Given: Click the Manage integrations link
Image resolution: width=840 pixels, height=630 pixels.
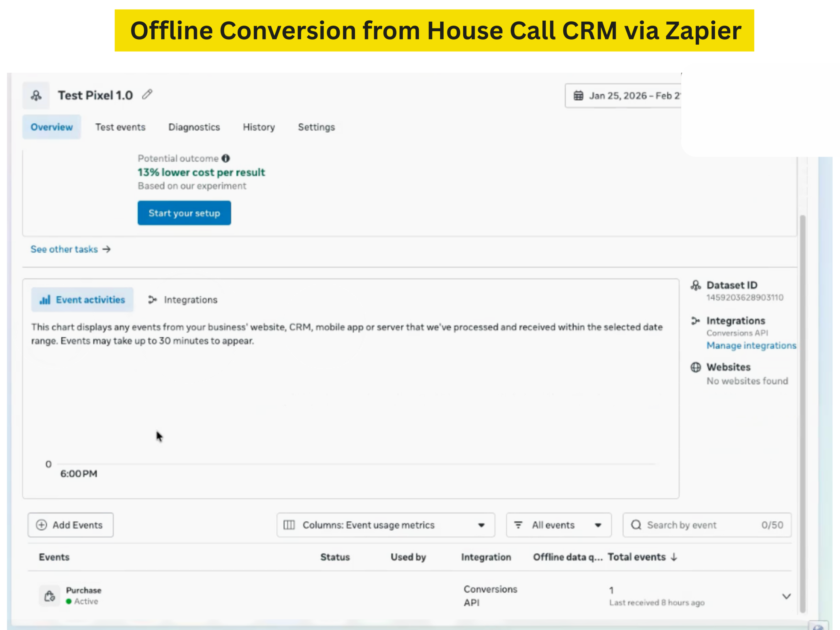Looking at the screenshot, I should [751, 346].
